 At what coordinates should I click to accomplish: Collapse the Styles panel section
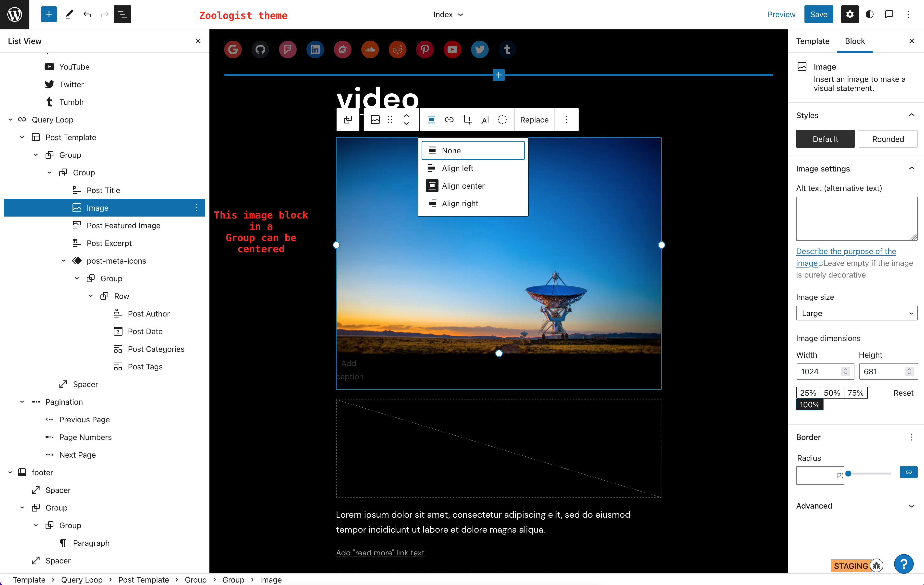pyautogui.click(x=912, y=114)
